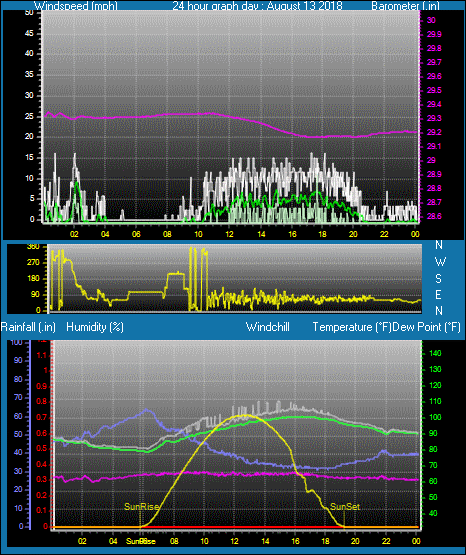Click windspeed value 25 on left axis
The height and width of the screenshot is (555, 466).
pos(29,116)
